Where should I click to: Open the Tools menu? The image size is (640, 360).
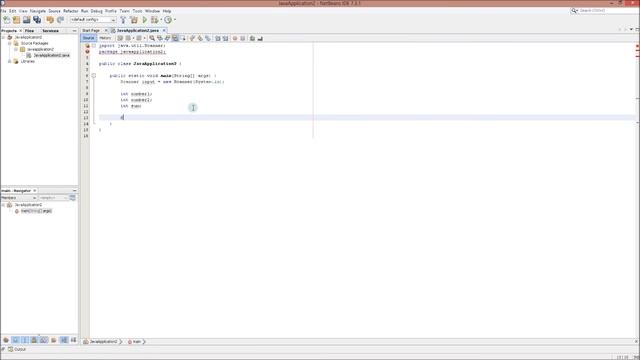137,11
